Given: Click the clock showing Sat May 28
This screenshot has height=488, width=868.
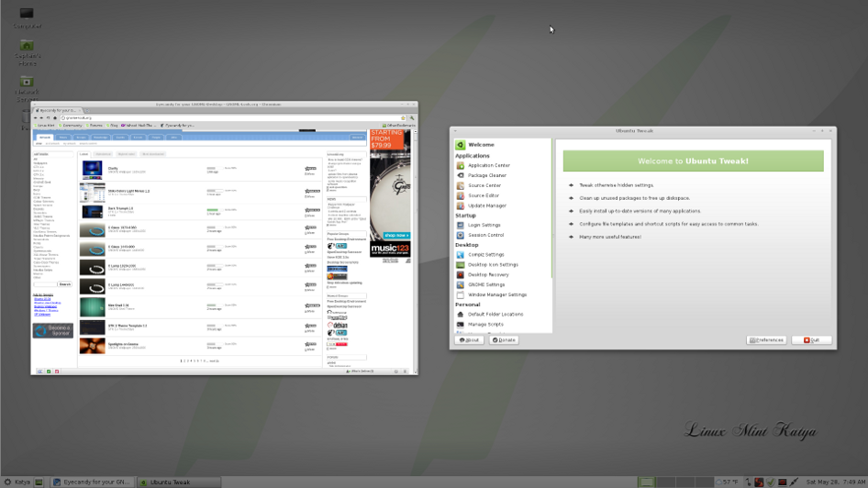Looking at the screenshot, I should (x=836, y=482).
